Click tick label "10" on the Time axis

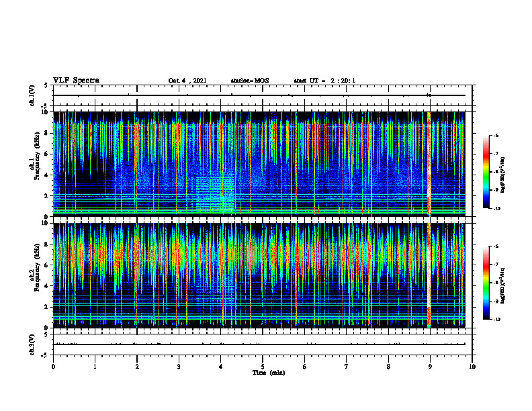pyautogui.click(x=472, y=367)
